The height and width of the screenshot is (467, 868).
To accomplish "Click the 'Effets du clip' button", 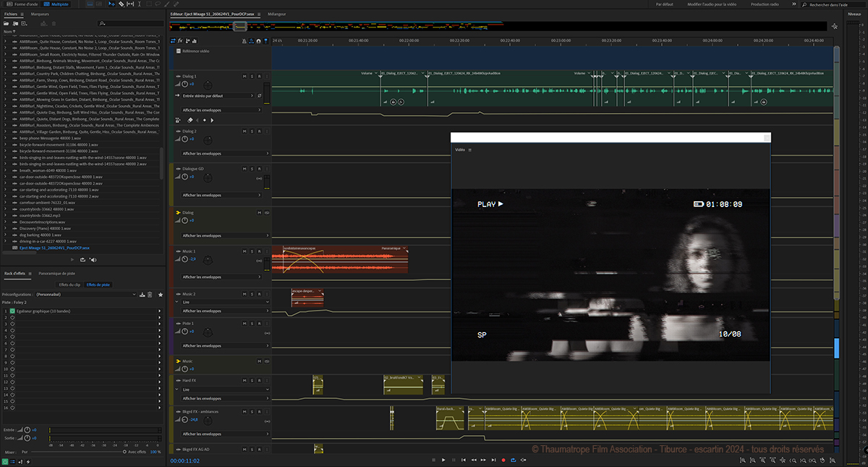I will click(x=69, y=285).
